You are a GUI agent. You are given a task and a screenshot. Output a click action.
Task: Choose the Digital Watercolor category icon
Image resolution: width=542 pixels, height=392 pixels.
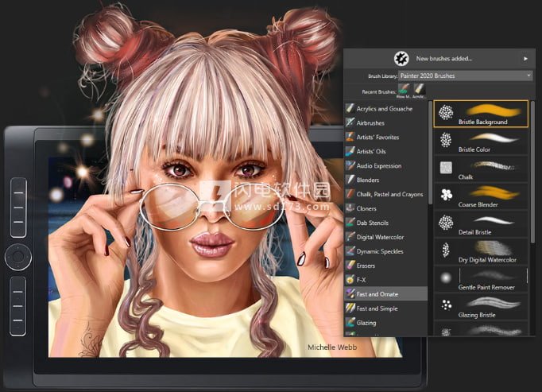350,237
